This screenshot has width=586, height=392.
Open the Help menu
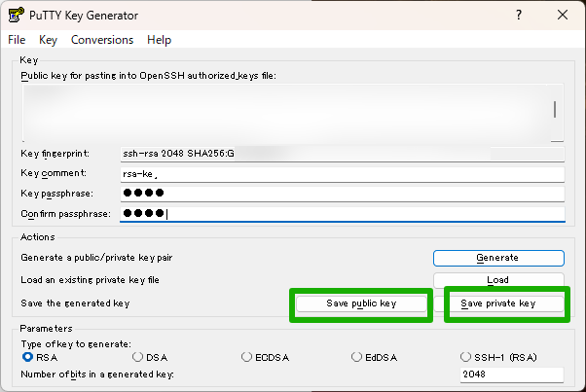[x=159, y=40]
